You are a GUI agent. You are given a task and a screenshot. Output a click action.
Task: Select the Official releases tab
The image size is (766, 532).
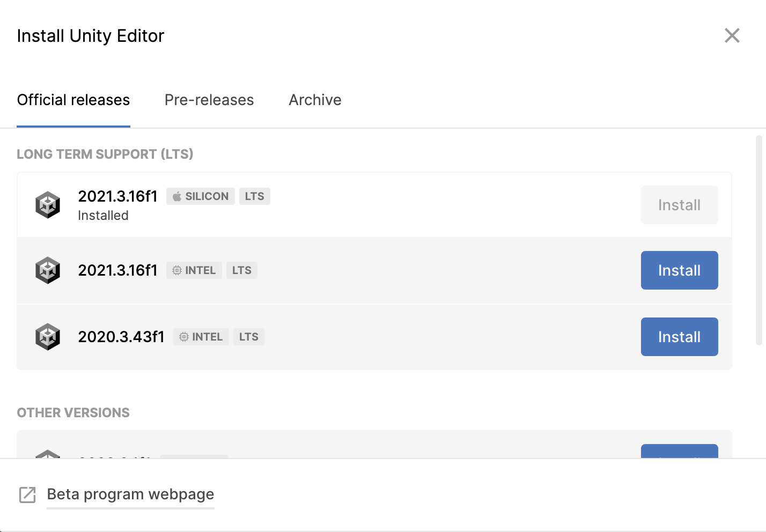73,100
